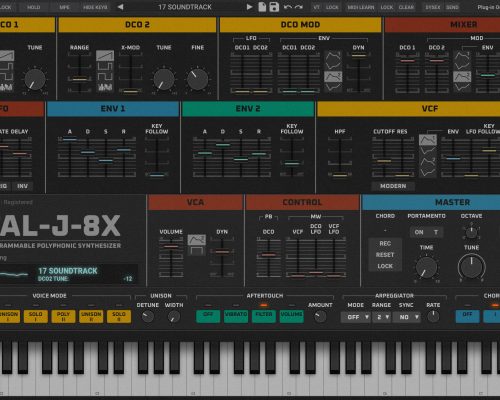Screen dimensions: 500x400
Task: Click CLEAR next to MIDI LEARN
Action: [x=406, y=7]
